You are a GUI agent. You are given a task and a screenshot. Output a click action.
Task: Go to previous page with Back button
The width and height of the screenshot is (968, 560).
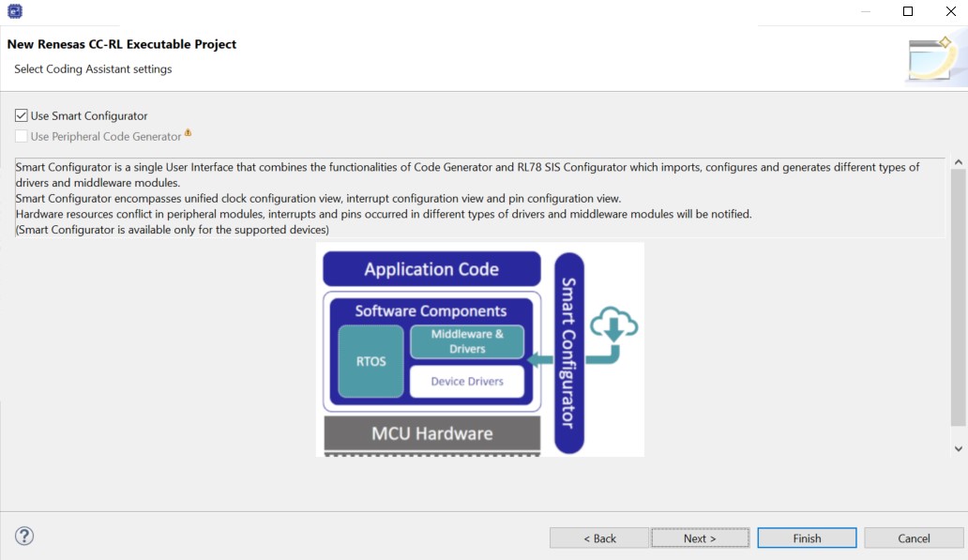pos(598,537)
